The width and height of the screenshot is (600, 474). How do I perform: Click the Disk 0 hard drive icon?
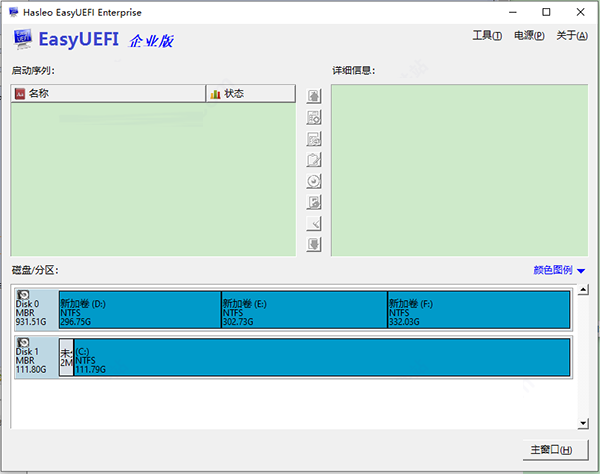pos(23,295)
